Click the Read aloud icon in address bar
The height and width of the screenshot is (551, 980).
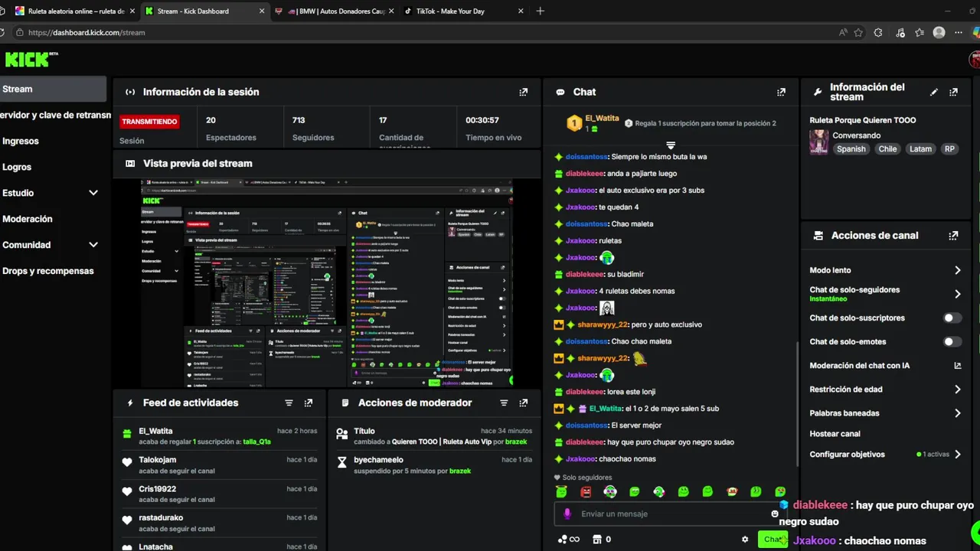pyautogui.click(x=843, y=33)
